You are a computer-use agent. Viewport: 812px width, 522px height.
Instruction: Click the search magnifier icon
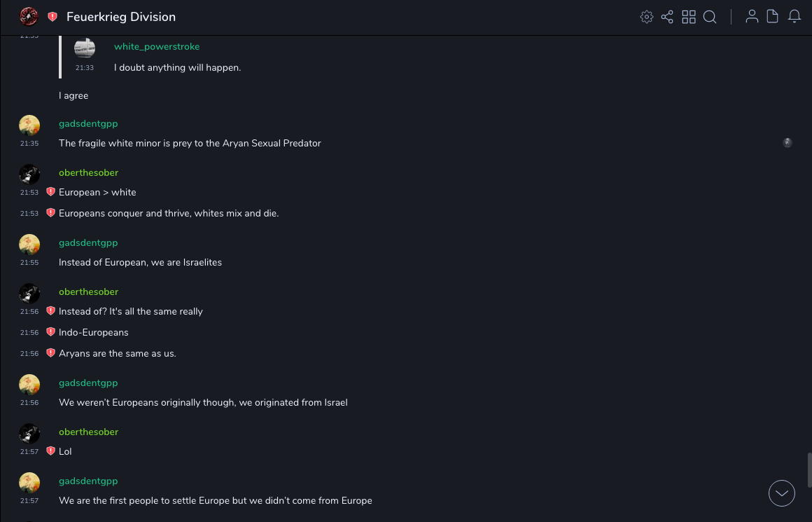[x=710, y=17]
